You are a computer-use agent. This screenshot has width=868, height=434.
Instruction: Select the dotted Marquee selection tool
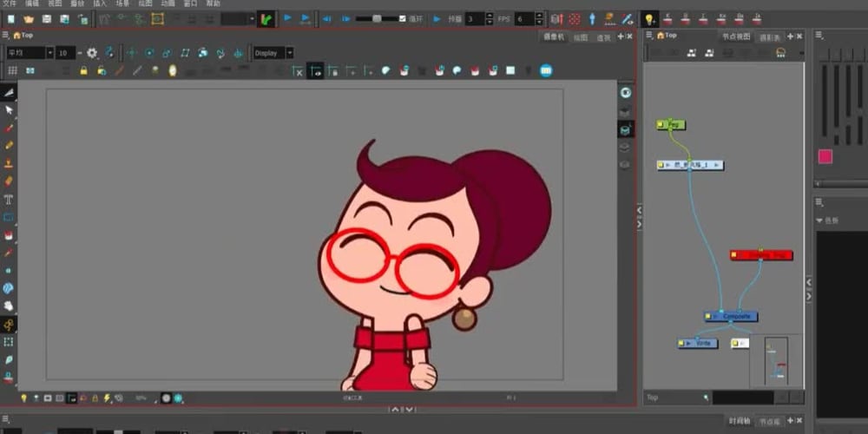(9, 342)
